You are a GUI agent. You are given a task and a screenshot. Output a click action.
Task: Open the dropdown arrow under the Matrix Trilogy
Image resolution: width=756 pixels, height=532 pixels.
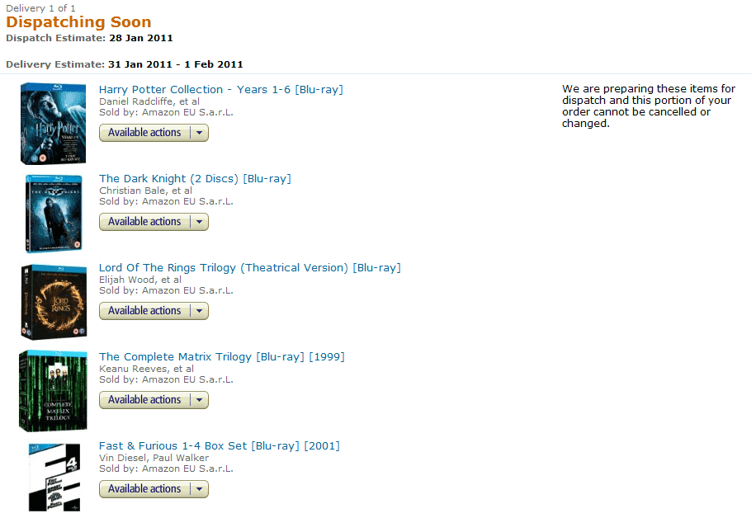pyautogui.click(x=199, y=400)
